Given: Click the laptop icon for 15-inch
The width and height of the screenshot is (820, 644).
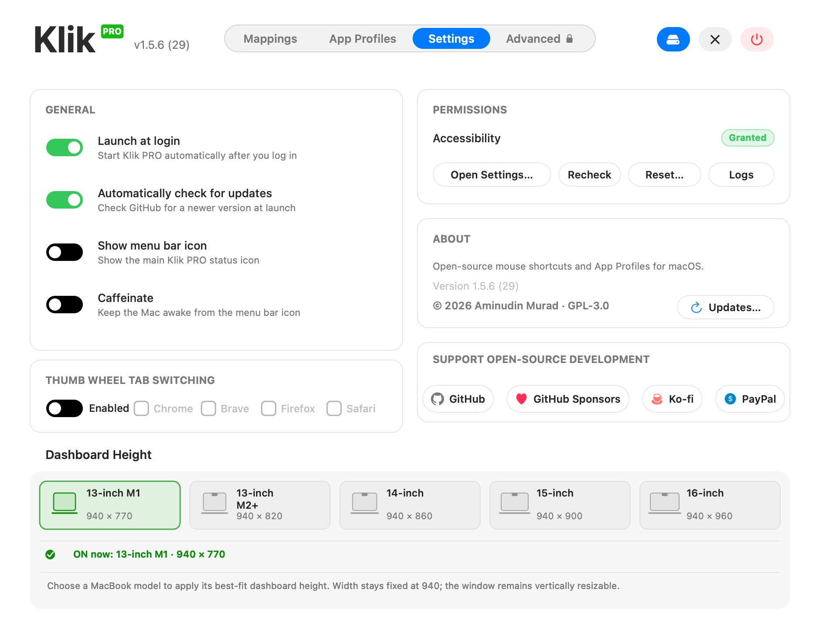Looking at the screenshot, I should tap(515, 503).
